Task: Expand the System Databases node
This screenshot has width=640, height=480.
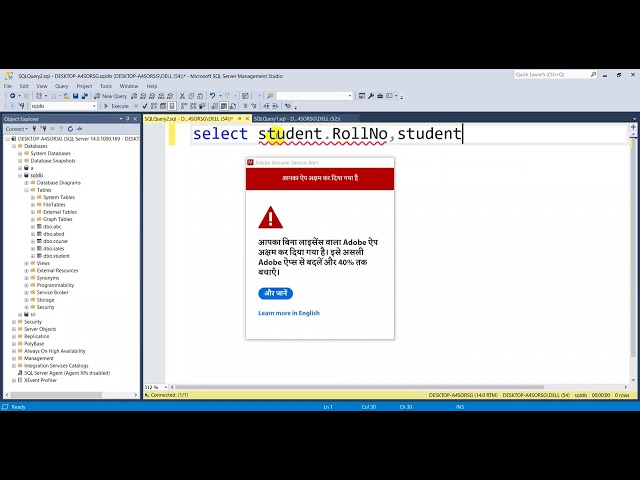Action: [20, 153]
